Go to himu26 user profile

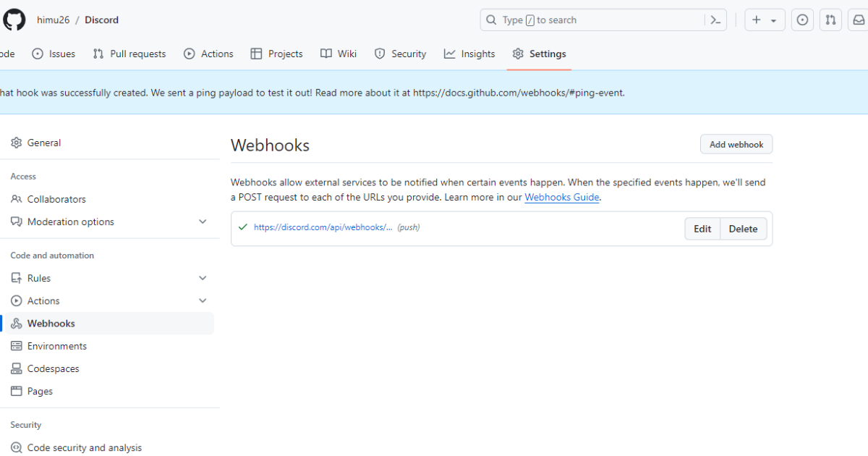click(x=54, y=20)
